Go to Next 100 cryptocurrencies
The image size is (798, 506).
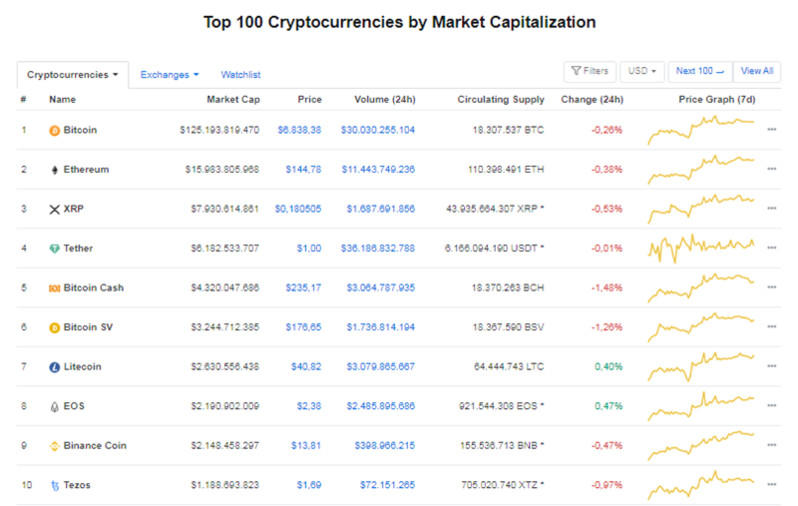click(x=699, y=72)
